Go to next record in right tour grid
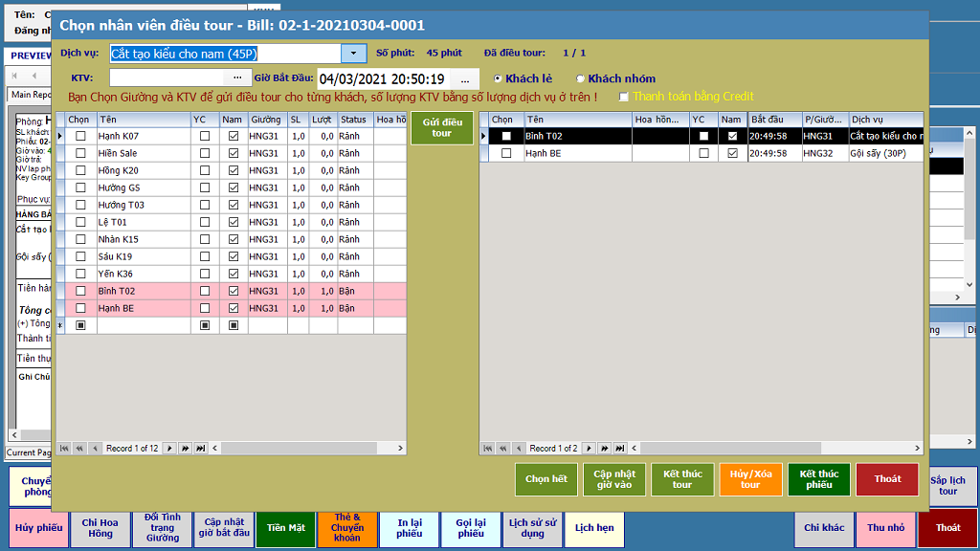 [x=589, y=448]
